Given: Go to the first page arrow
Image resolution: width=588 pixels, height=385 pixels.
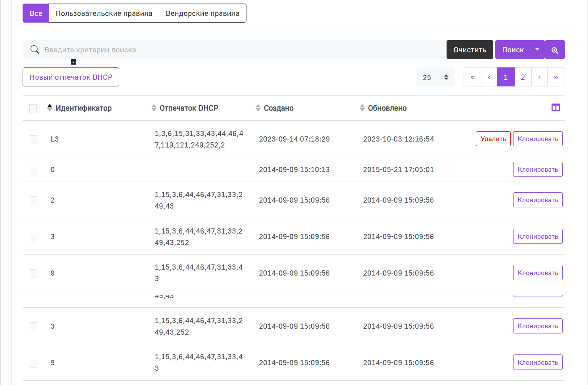Looking at the screenshot, I should pos(472,77).
